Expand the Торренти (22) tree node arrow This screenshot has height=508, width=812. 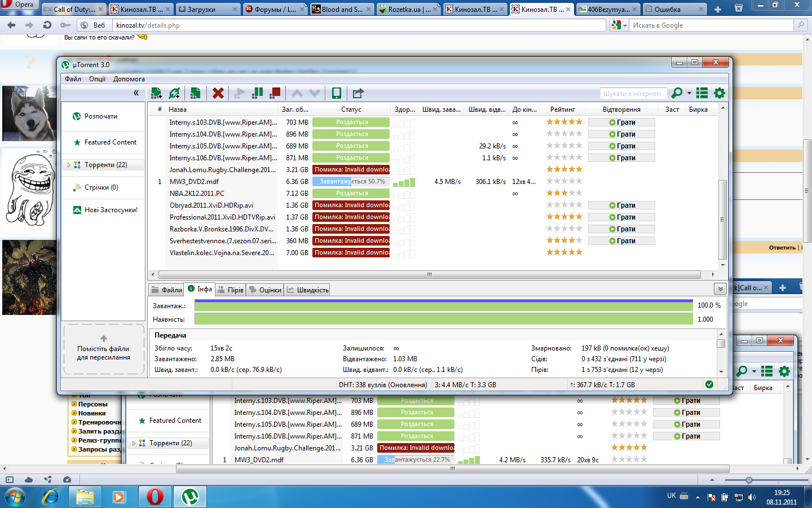pos(69,165)
